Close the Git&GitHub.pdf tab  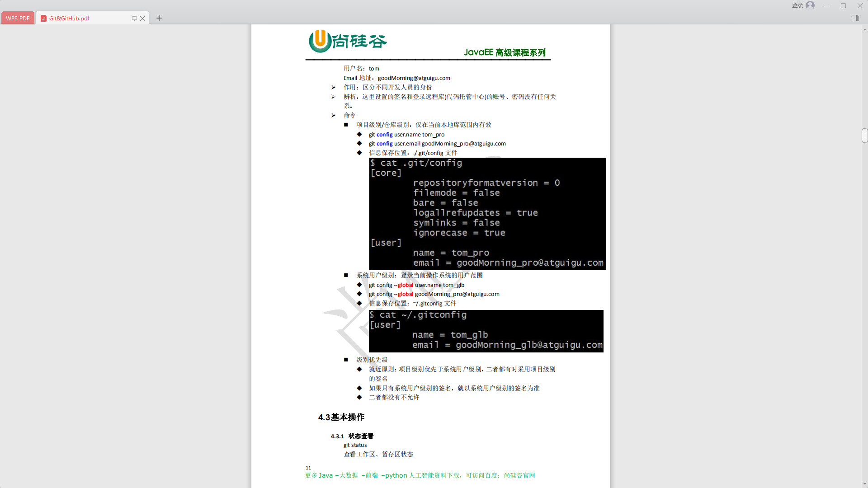pos(142,19)
